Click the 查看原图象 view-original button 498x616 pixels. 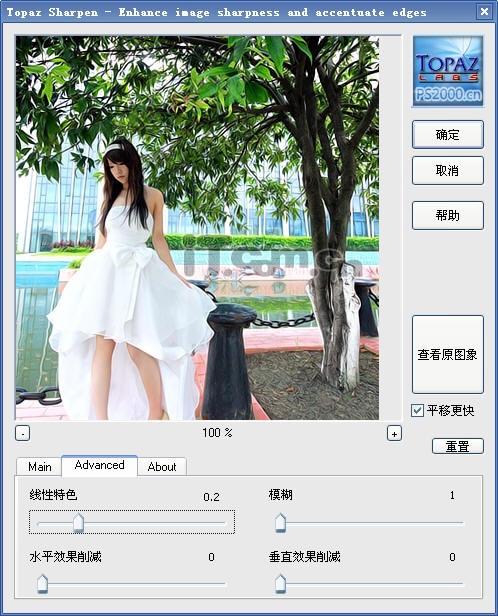coord(447,354)
